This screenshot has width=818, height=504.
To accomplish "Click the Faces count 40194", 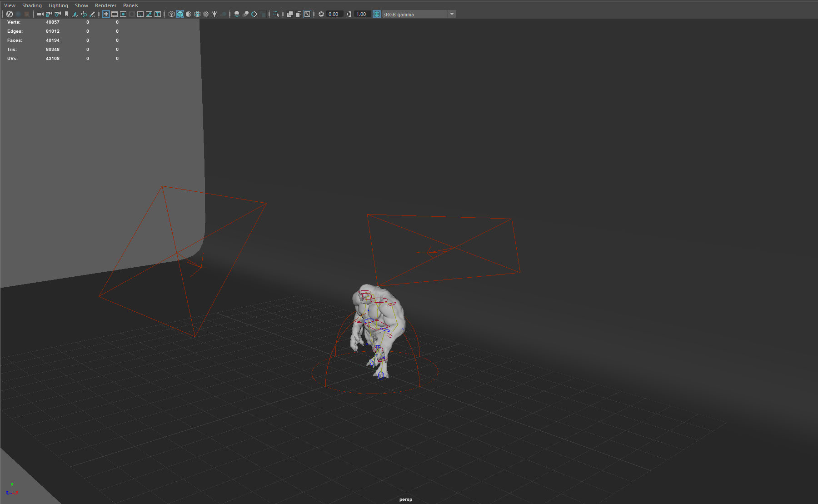I will [53, 40].
